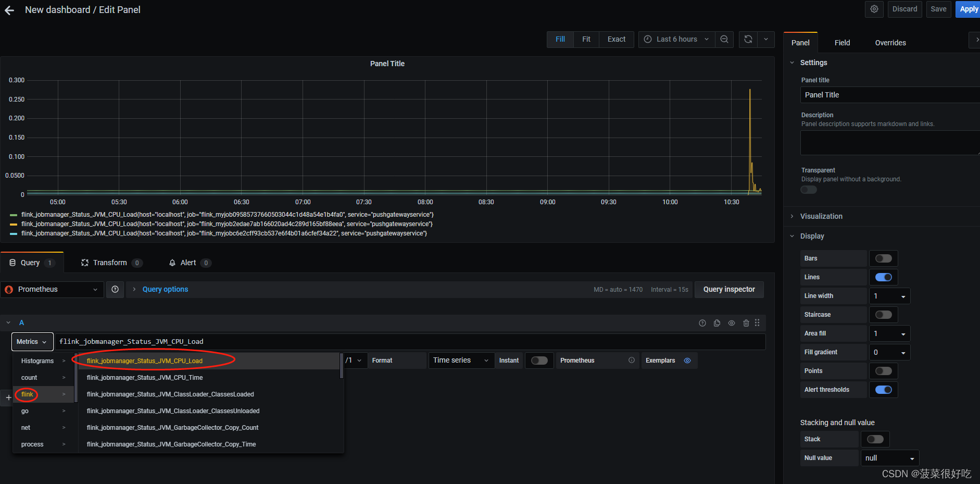The image size is (980, 484).
Task: Select the Query tab
Action: [x=32, y=263]
